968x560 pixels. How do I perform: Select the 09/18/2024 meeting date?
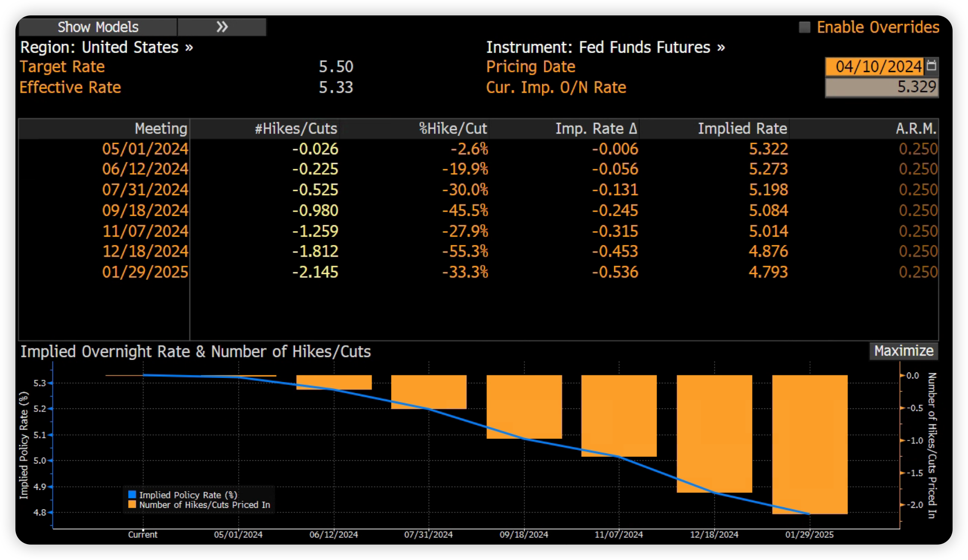coord(145,210)
